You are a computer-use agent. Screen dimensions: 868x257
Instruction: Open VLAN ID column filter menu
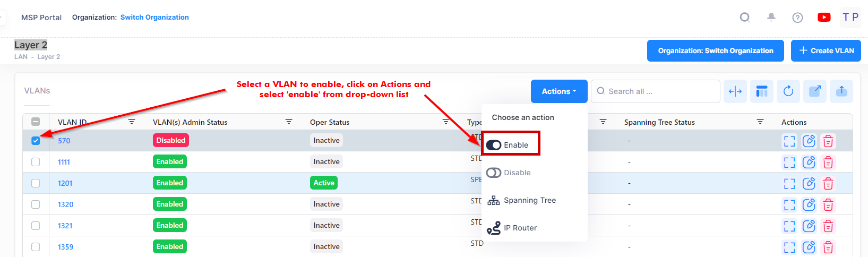[132, 122]
